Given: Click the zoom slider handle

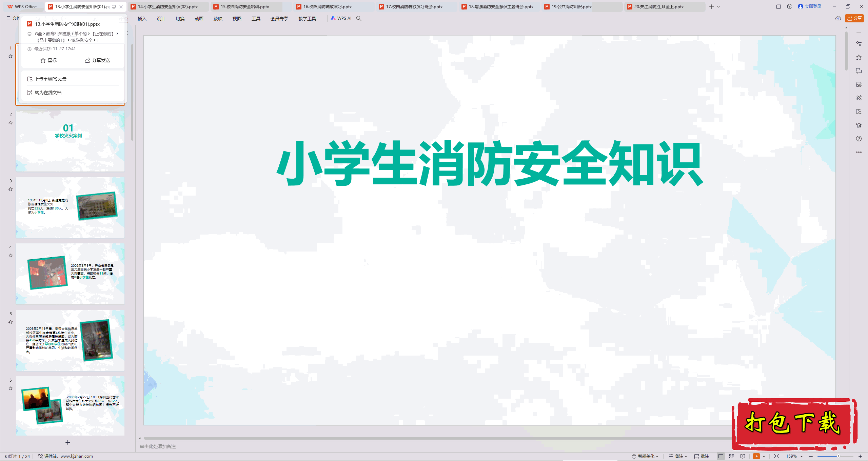Looking at the screenshot, I should point(838,456).
